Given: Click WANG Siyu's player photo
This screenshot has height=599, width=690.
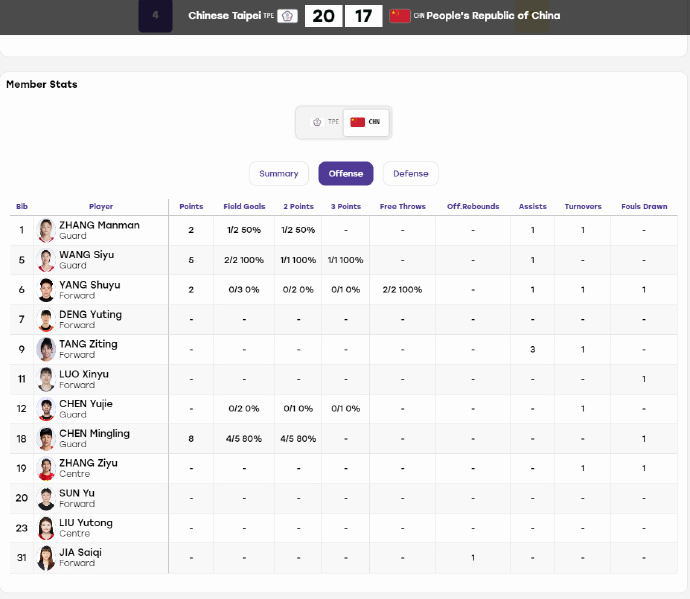Looking at the screenshot, I should coord(46,260).
